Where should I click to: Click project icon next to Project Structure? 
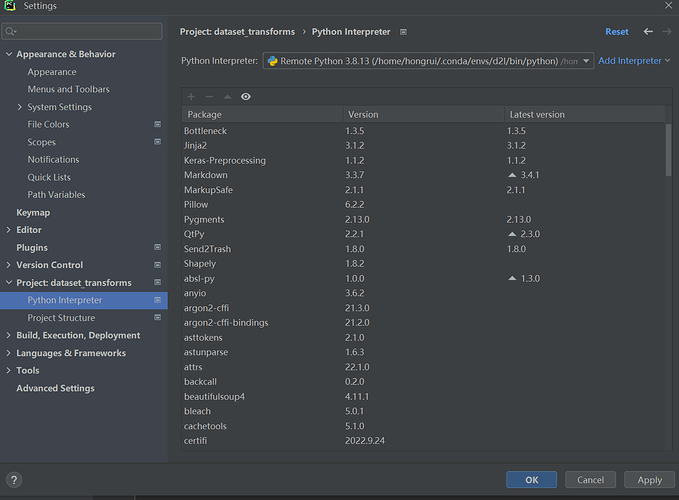(158, 317)
